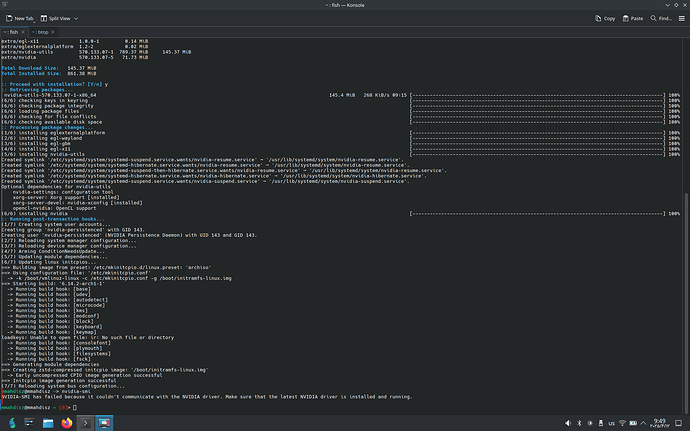Click the Paste toolbar button
690x431 pixels.
click(632, 18)
